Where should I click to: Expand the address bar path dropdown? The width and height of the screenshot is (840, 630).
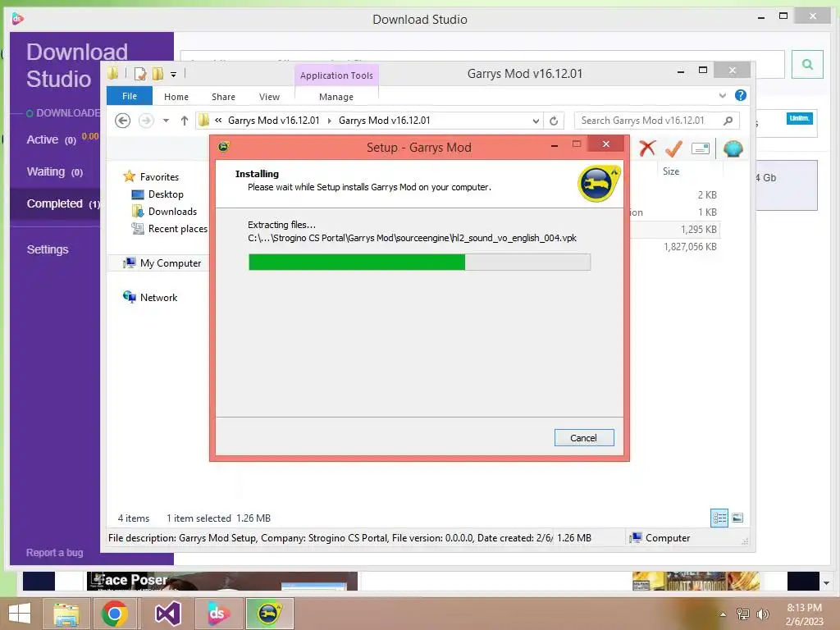pyautogui.click(x=536, y=121)
